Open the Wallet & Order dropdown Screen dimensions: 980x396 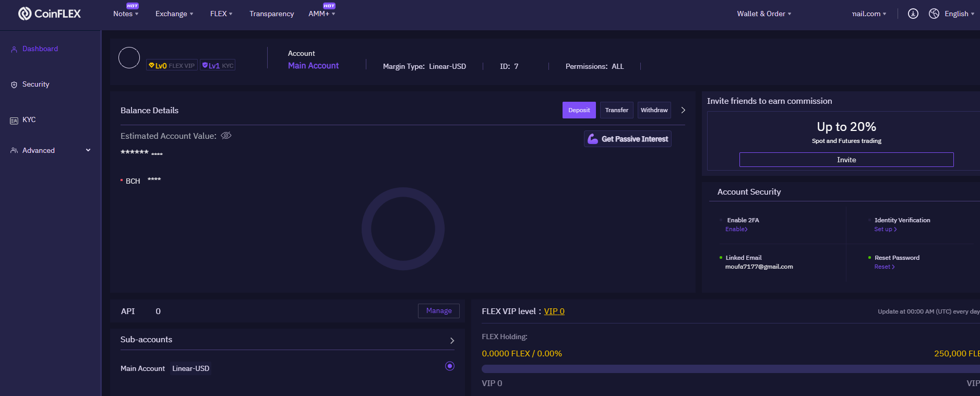tap(764, 14)
